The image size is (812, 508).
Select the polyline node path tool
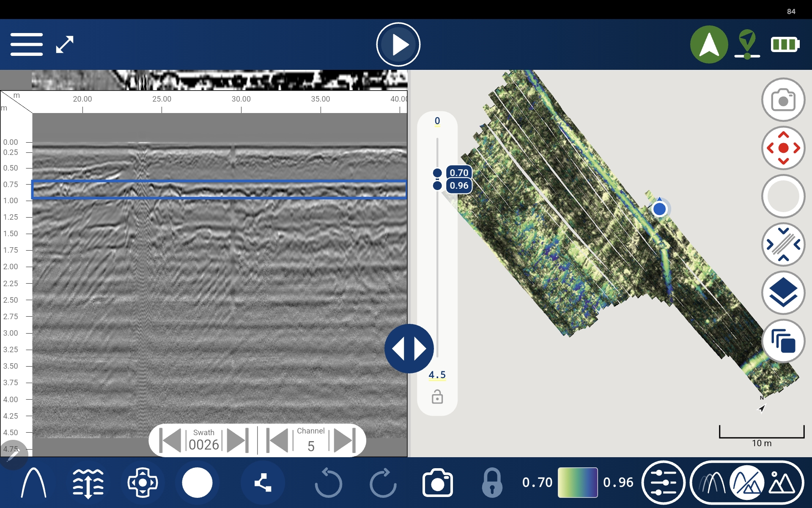coord(263,483)
